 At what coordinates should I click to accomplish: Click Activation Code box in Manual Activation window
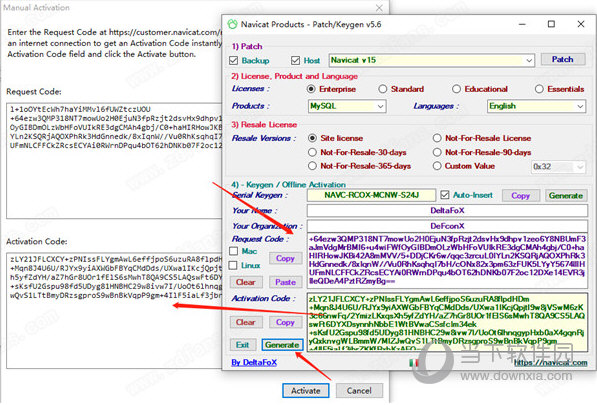tap(114, 310)
